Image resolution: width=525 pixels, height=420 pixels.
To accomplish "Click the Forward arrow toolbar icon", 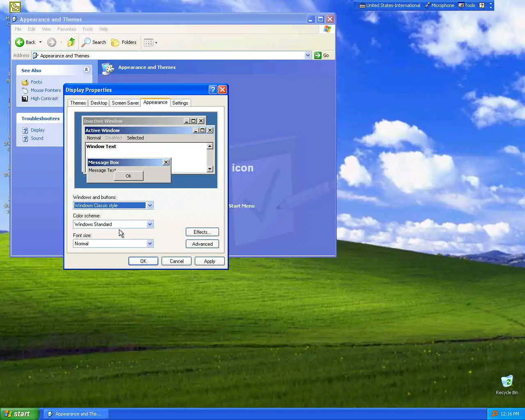I will click(x=51, y=42).
